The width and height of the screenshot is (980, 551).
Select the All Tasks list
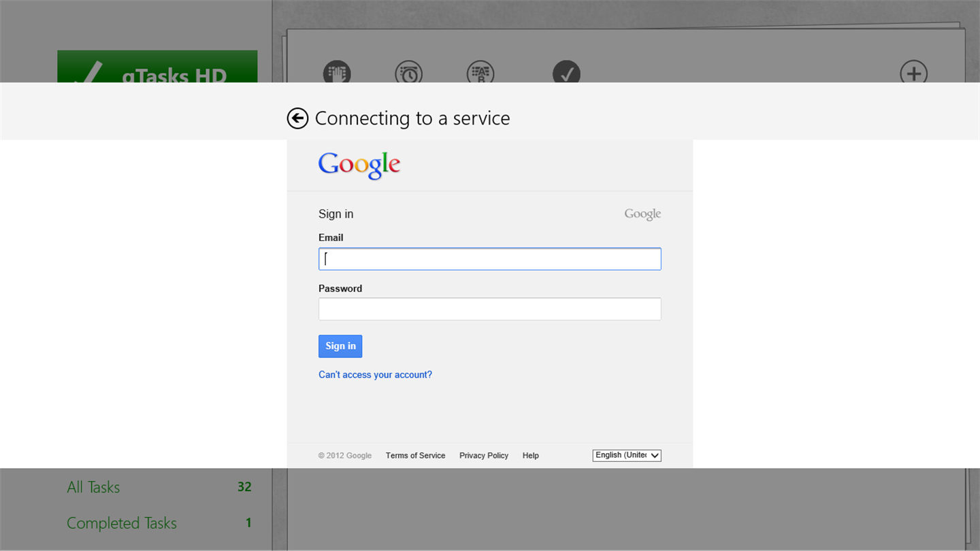click(93, 487)
